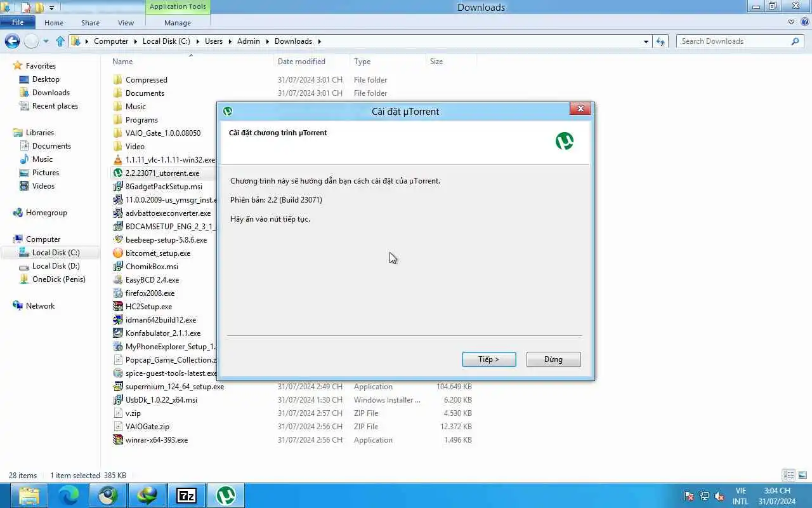This screenshot has width=812, height=508.
Task: Select Network in the navigation pane
Action: [x=40, y=306]
